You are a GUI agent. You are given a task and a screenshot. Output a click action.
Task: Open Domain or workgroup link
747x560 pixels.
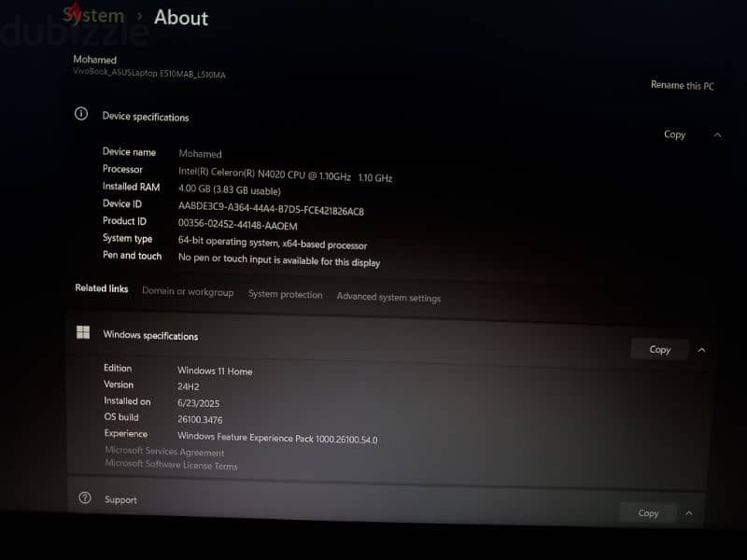188,291
